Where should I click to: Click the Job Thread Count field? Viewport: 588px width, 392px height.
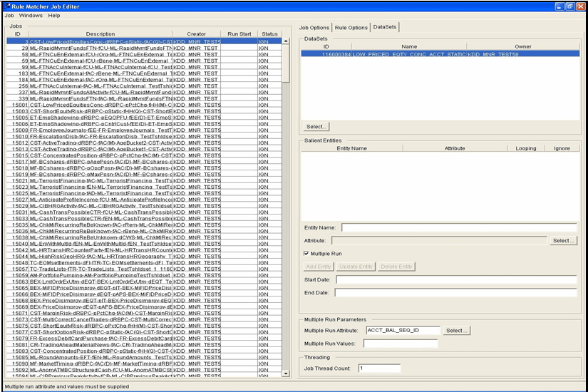[x=379, y=368]
